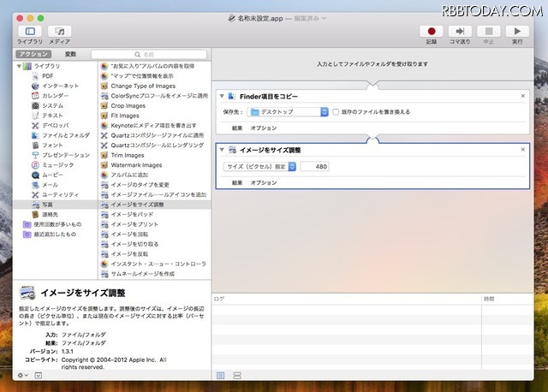
Task: Open the 保存先 デスクトップ dropdown
Action: (288, 112)
